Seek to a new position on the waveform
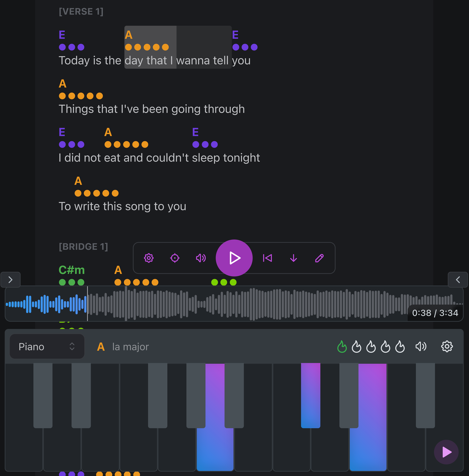Image resolution: width=469 pixels, height=476 pixels. (x=234, y=303)
